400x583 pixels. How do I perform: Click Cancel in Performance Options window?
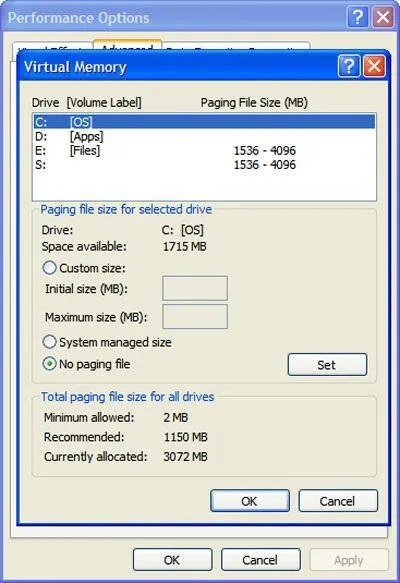261,560
